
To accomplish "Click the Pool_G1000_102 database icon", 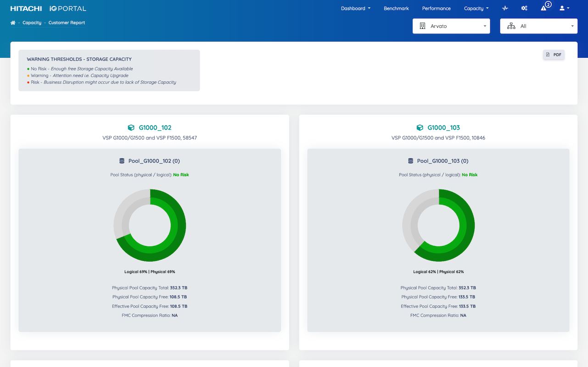I will point(122,161).
